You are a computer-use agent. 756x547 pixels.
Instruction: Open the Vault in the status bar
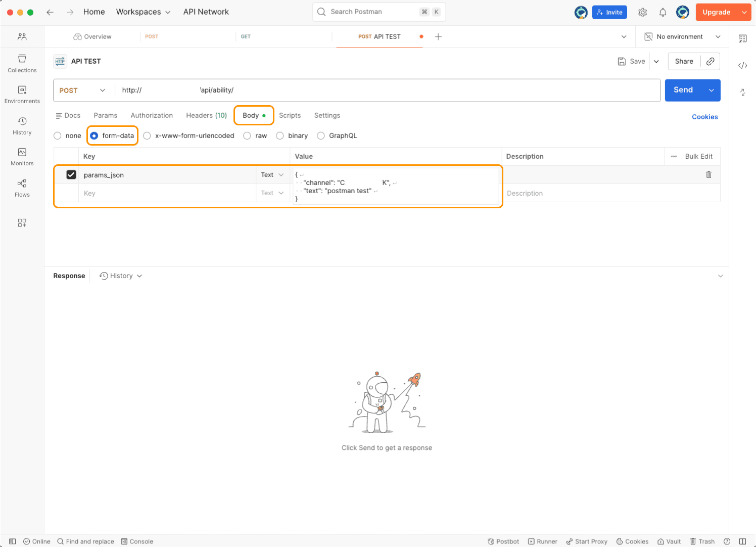coord(669,541)
